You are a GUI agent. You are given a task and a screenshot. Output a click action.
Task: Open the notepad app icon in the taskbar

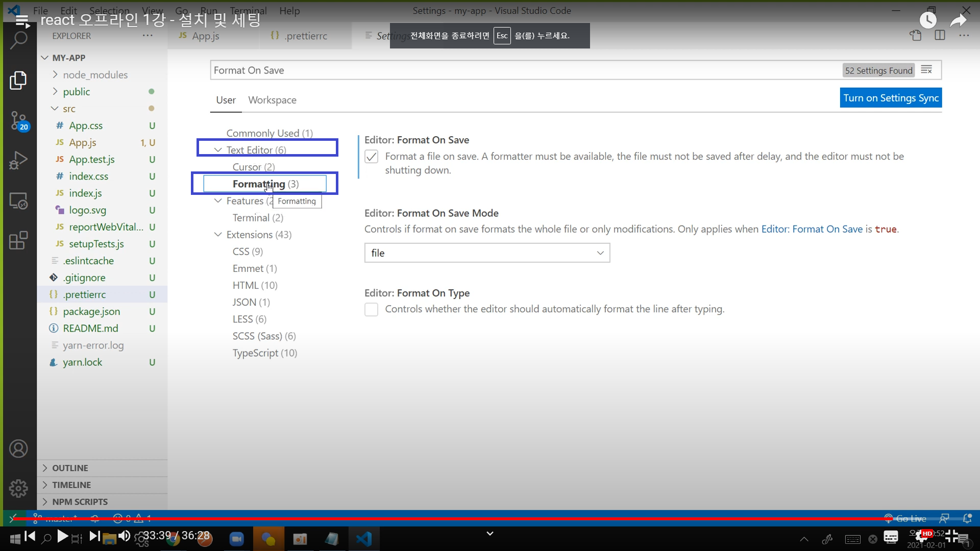(332, 539)
